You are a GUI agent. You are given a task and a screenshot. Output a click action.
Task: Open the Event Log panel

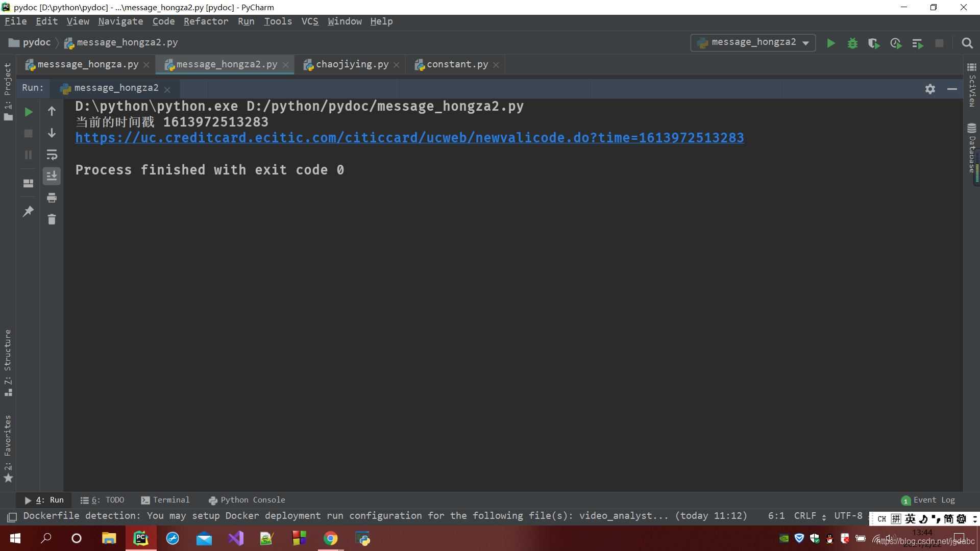tap(933, 500)
